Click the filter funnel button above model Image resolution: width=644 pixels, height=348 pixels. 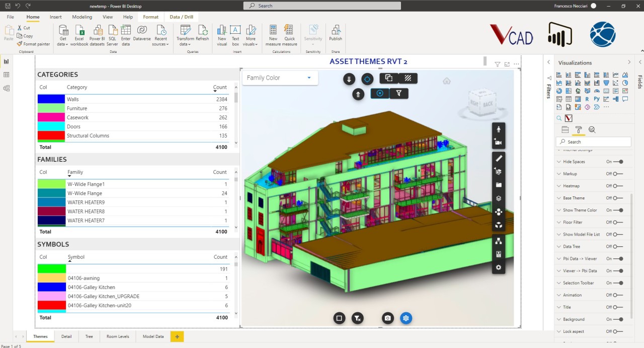click(398, 93)
